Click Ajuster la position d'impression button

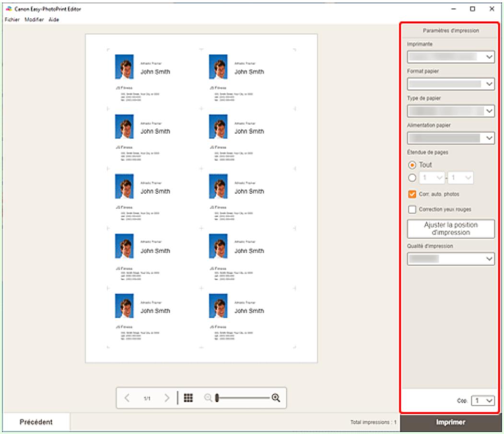tap(451, 229)
